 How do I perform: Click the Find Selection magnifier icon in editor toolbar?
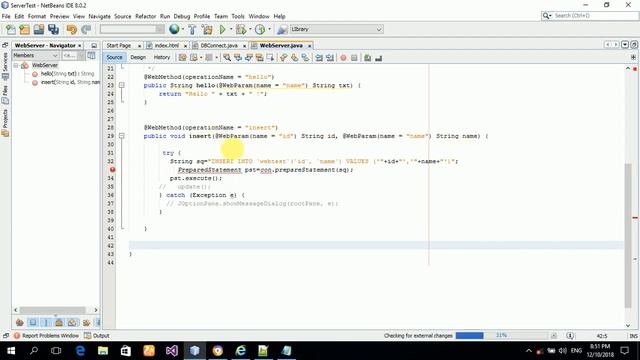[x=227, y=58]
